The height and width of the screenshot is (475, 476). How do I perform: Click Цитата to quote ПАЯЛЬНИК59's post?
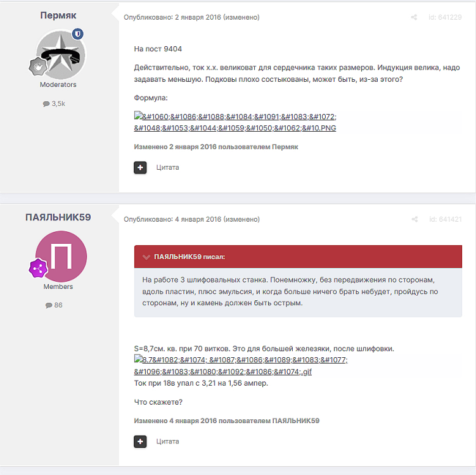click(167, 441)
